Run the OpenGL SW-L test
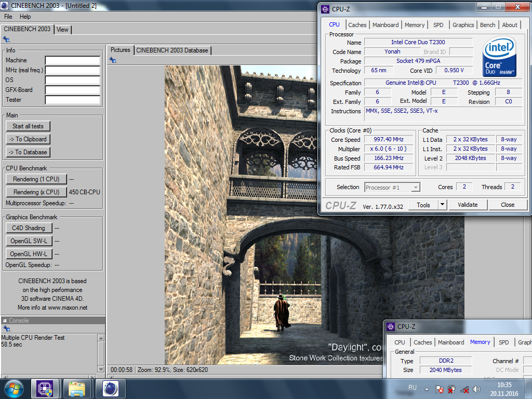 (29, 241)
